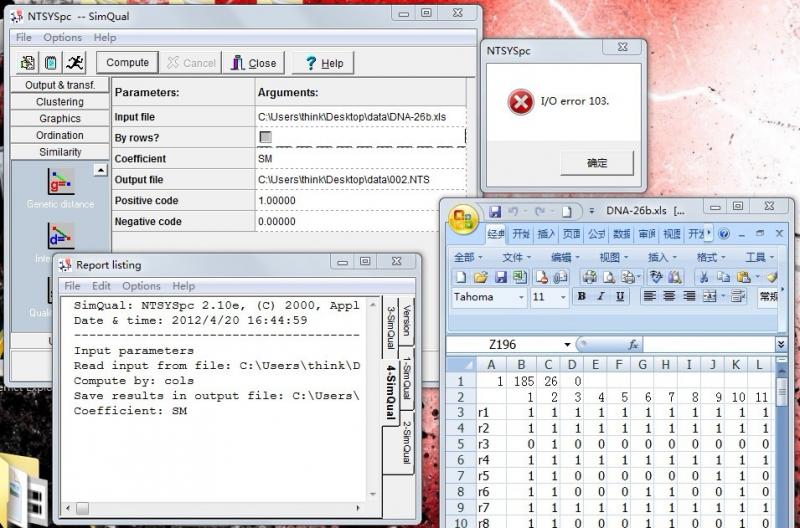
Task: Open the Ordination module category
Action: pyautogui.click(x=60, y=135)
